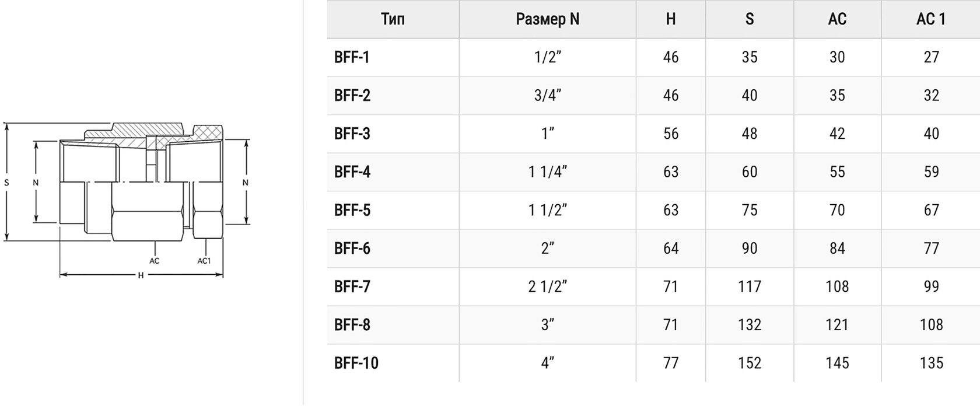Screen dimensions: 980x409
Task: Click the 2 1/2” size cell
Action: [x=547, y=286]
